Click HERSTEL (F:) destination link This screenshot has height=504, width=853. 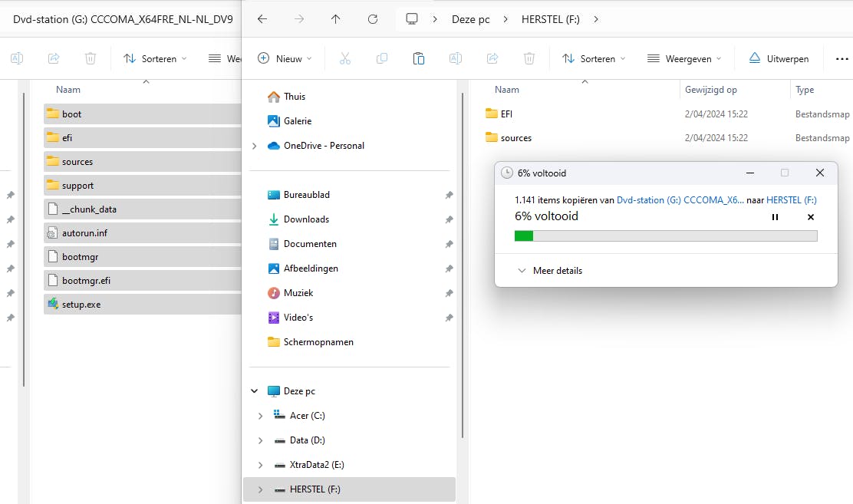click(x=792, y=199)
